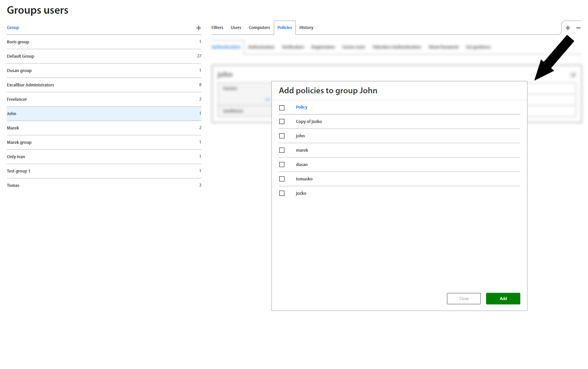Select the marek policy checkbox
The width and height of the screenshot is (588, 369).
point(282,150)
